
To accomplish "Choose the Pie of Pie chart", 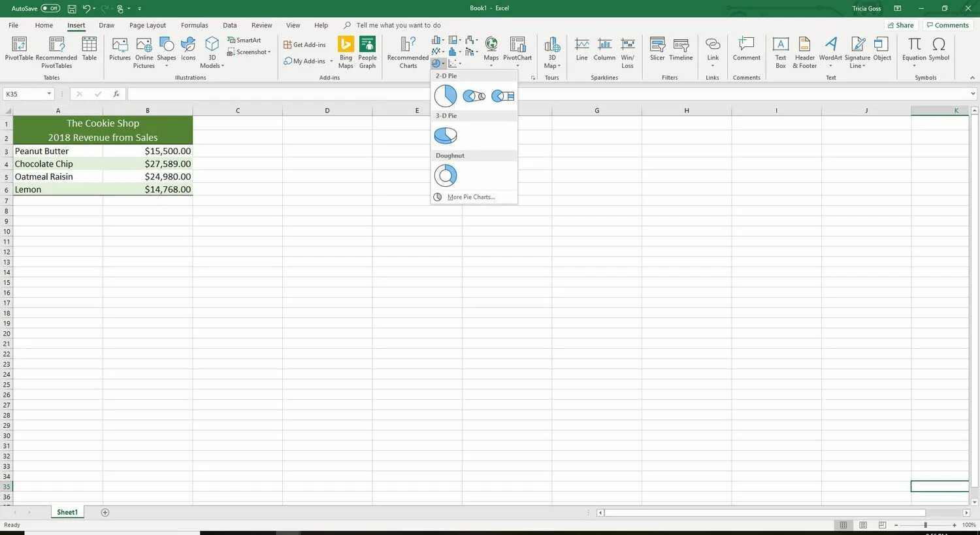I will pyautogui.click(x=474, y=96).
